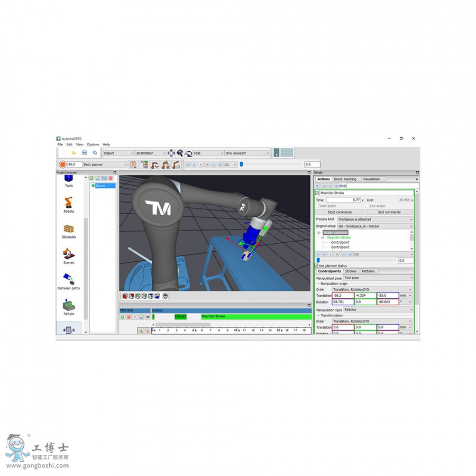Viewport: 476px width, 476px height.
Task: Open the One viewport dropdown
Action: tap(247, 153)
